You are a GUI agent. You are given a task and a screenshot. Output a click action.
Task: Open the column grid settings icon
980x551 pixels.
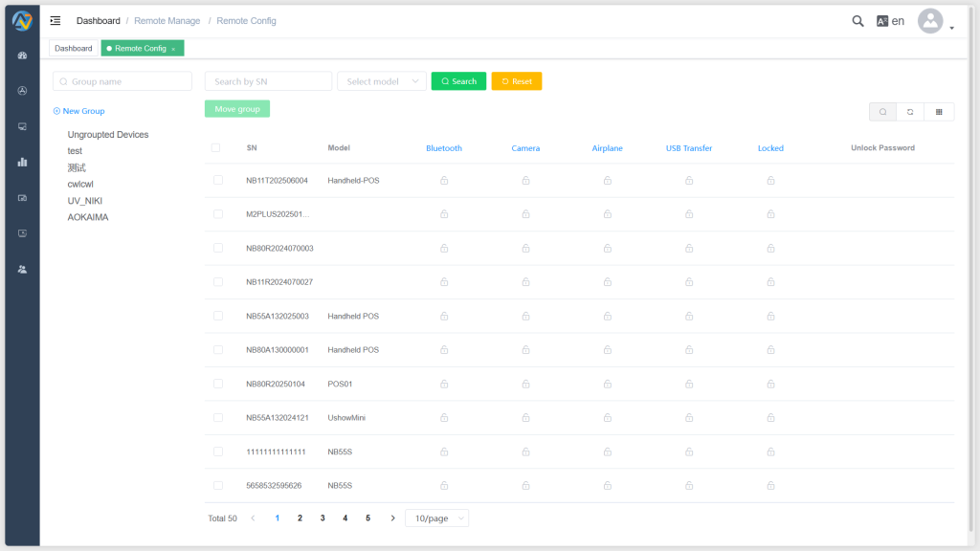tap(939, 112)
